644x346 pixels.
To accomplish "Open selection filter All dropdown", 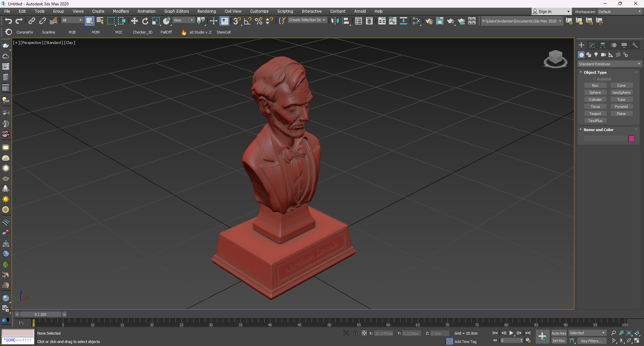I will pyautogui.click(x=72, y=20).
